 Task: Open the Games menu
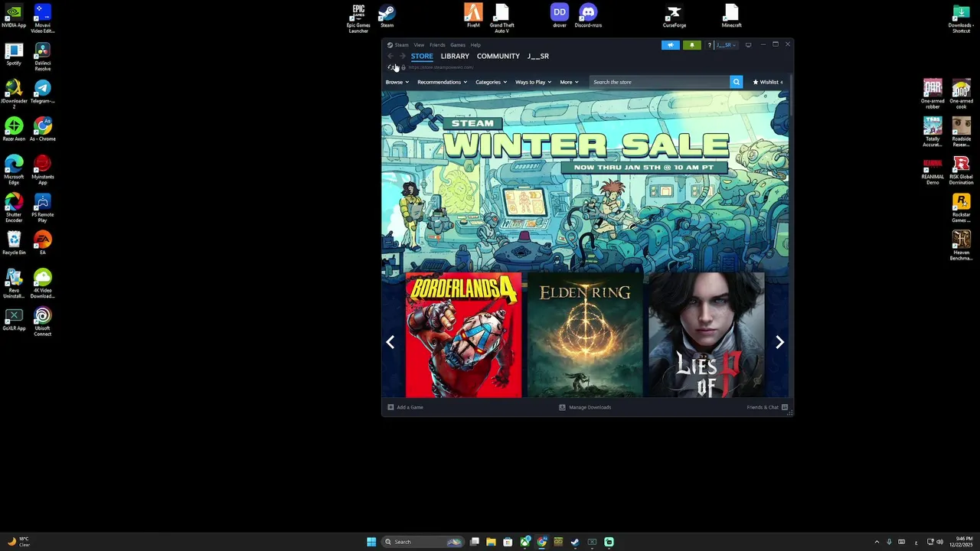point(458,45)
